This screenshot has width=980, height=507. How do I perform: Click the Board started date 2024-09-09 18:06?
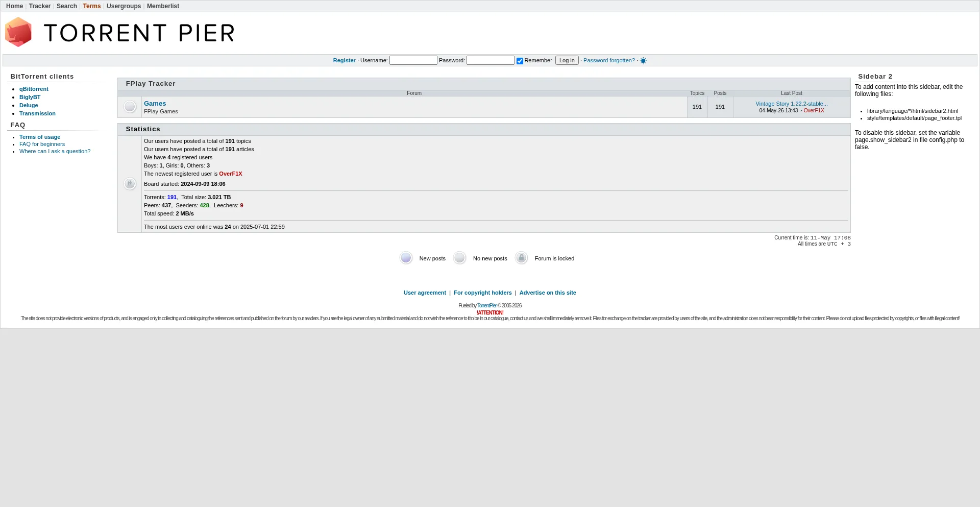click(203, 184)
